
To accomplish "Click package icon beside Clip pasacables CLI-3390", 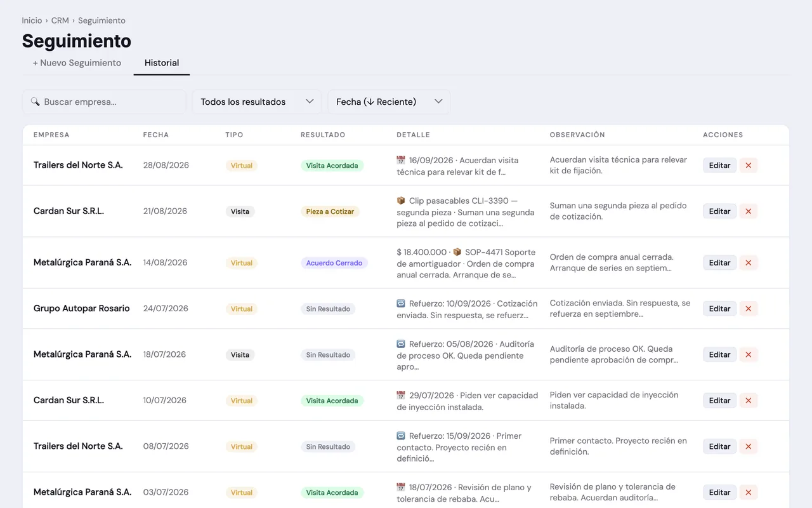I will coord(401,201).
